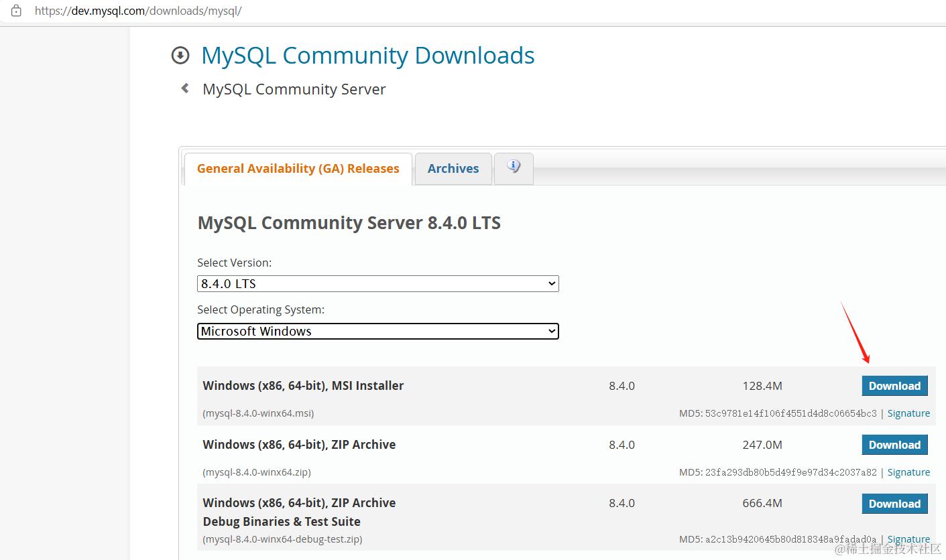Open the Select Version dropdown
The image size is (946, 560).
click(x=378, y=283)
